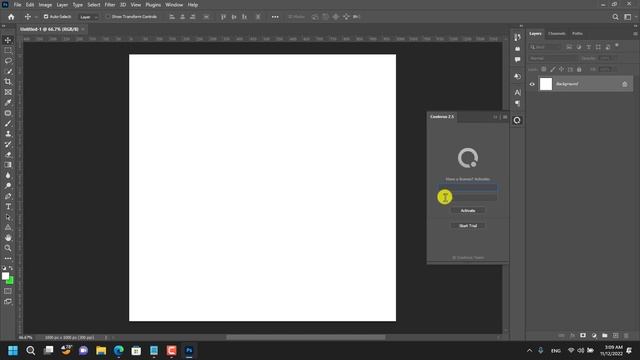
Task: Click the Coolorus footer link at panel bottom
Action: (x=468, y=258)
